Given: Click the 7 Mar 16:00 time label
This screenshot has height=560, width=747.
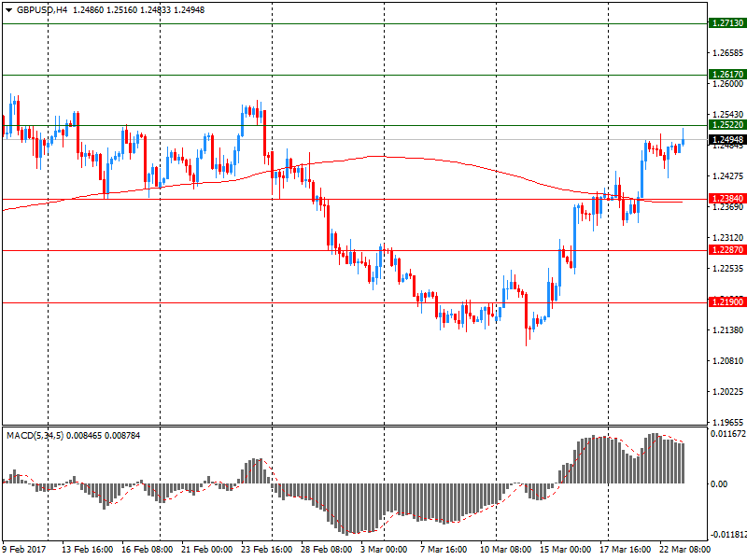Looking at the screenshot, I should tap(444, 550).
